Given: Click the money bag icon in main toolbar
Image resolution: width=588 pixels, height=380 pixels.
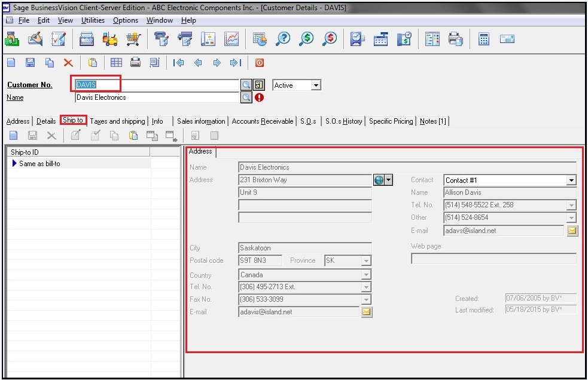Looking at the screenshot, I should [11, 39].
